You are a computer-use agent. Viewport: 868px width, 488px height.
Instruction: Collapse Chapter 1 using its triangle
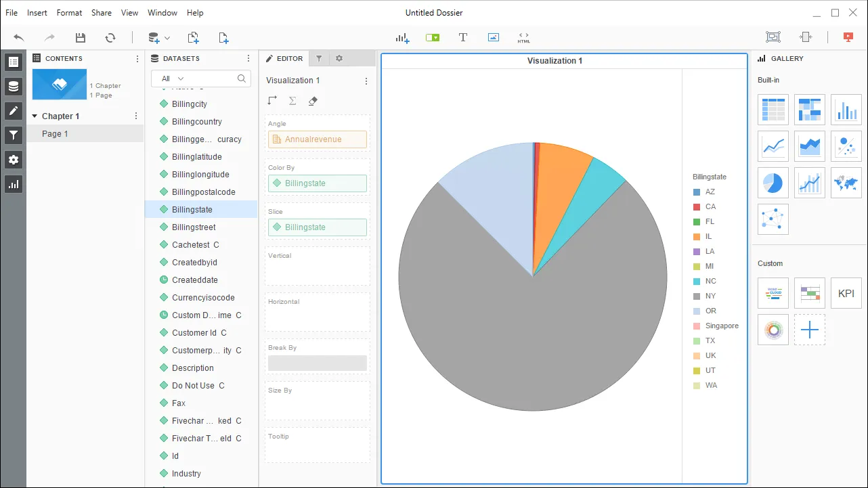click(x=35, y=116)
